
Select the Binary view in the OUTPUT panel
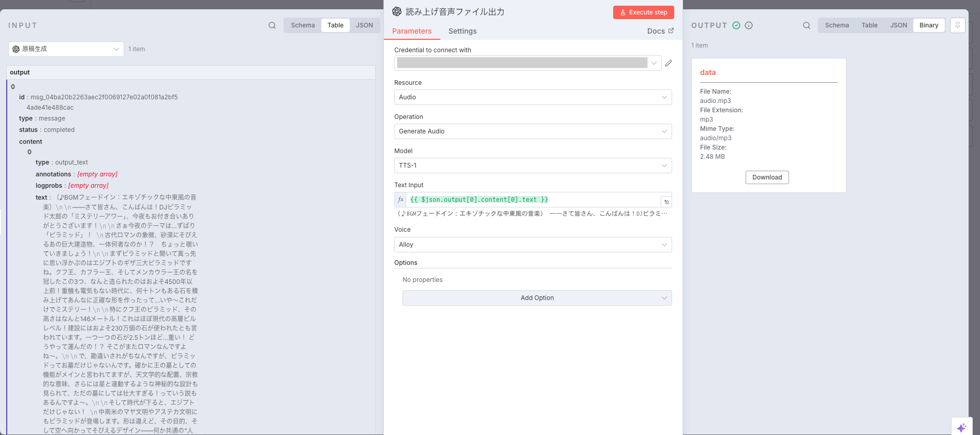click(929, 25)
